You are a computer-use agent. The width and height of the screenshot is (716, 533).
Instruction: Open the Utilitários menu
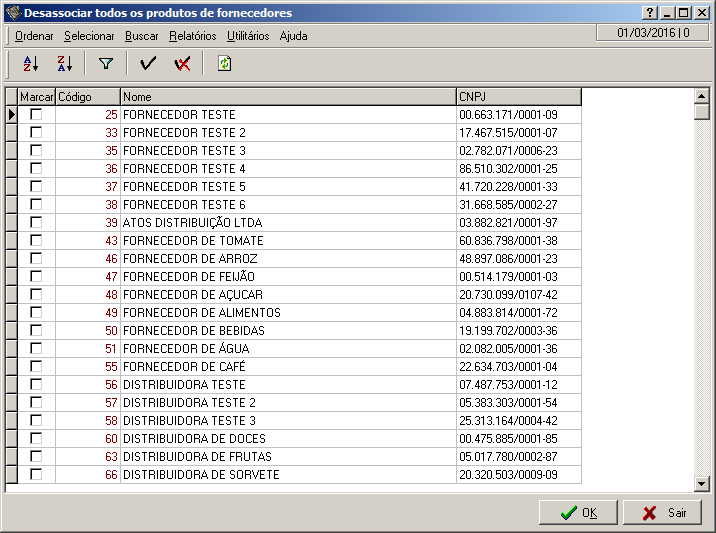point(248,36)
